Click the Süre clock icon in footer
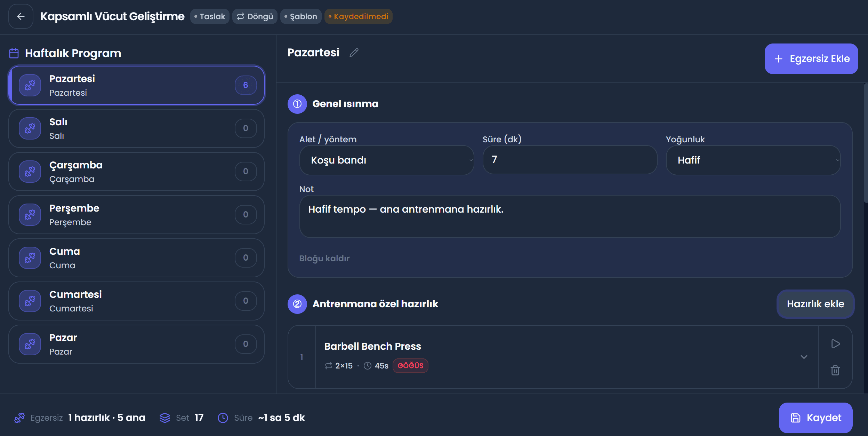The height and width of the screenshot is (436, 868). (223, 418)
